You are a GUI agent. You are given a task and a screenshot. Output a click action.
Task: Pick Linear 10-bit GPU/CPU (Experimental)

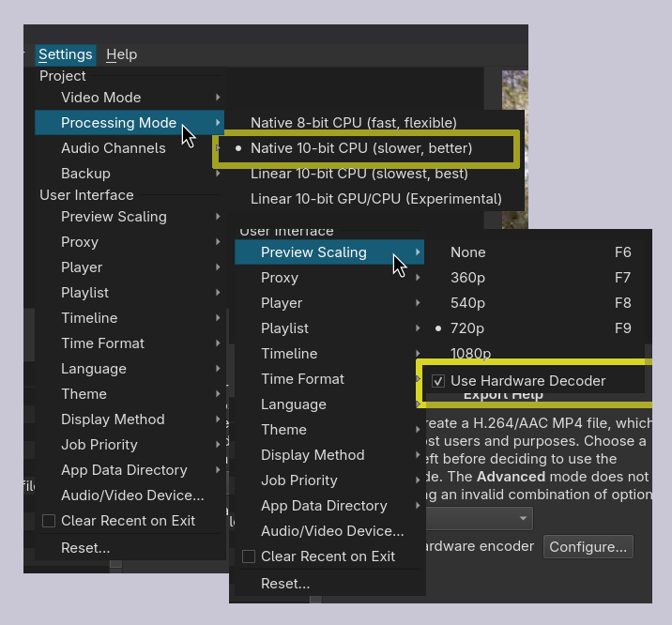click(375, 199)
